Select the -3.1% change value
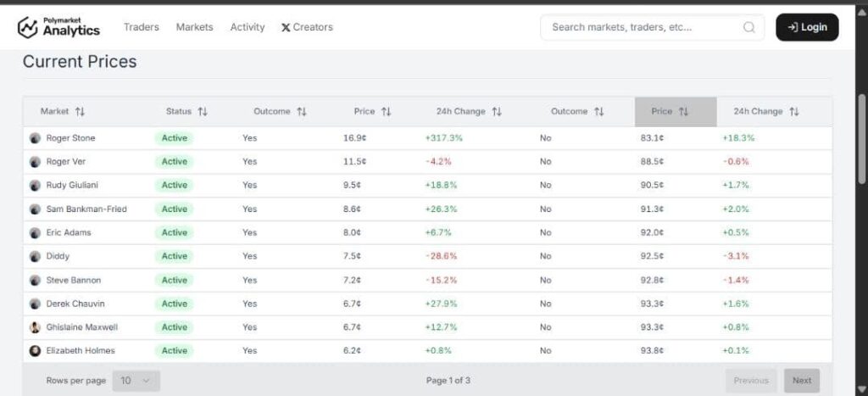Image resolution: width=868 pixels, height=396 pixels. (736, 256)
